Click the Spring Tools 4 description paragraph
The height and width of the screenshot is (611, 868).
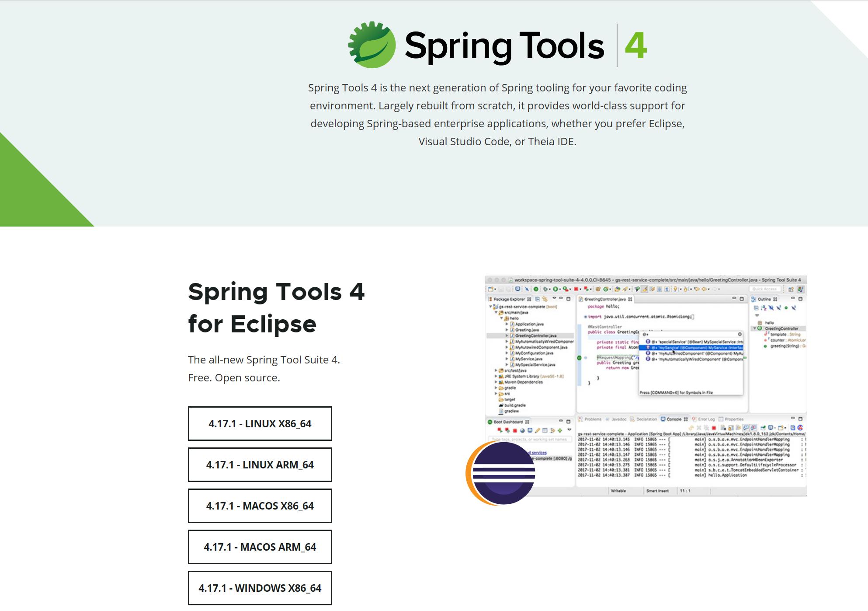click(497, 115)
